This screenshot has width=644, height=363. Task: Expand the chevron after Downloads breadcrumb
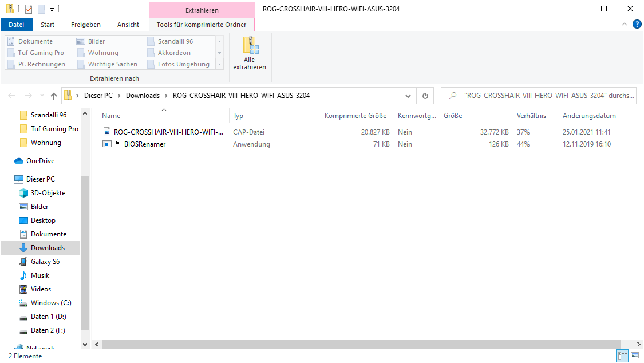[166, 96]
